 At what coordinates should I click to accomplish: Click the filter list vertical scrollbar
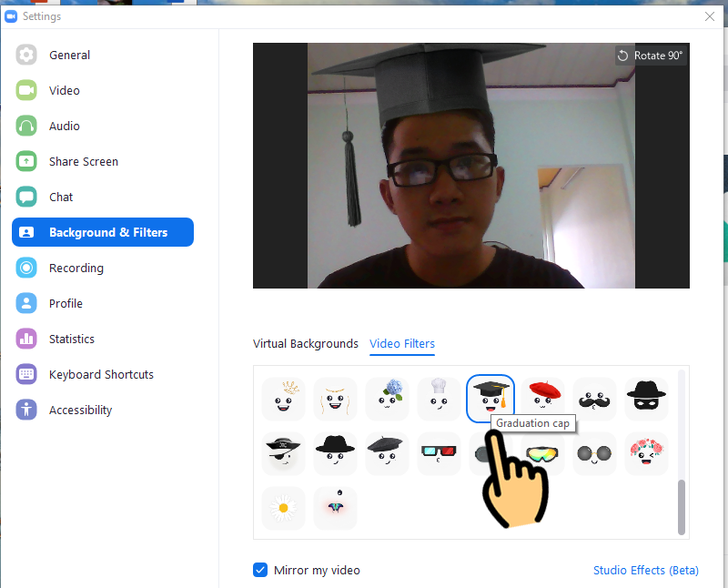[682, 505]
